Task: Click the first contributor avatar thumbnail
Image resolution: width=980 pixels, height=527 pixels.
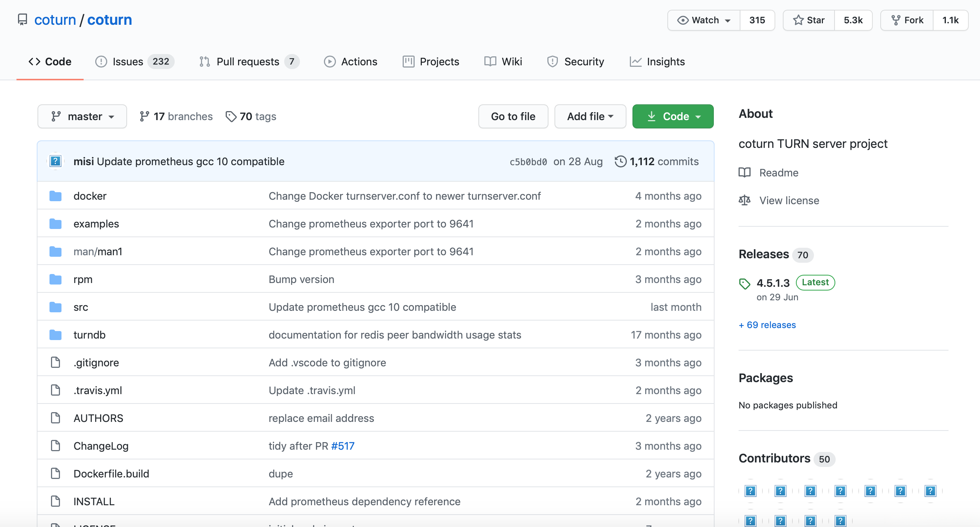Action: coord(750,491)
